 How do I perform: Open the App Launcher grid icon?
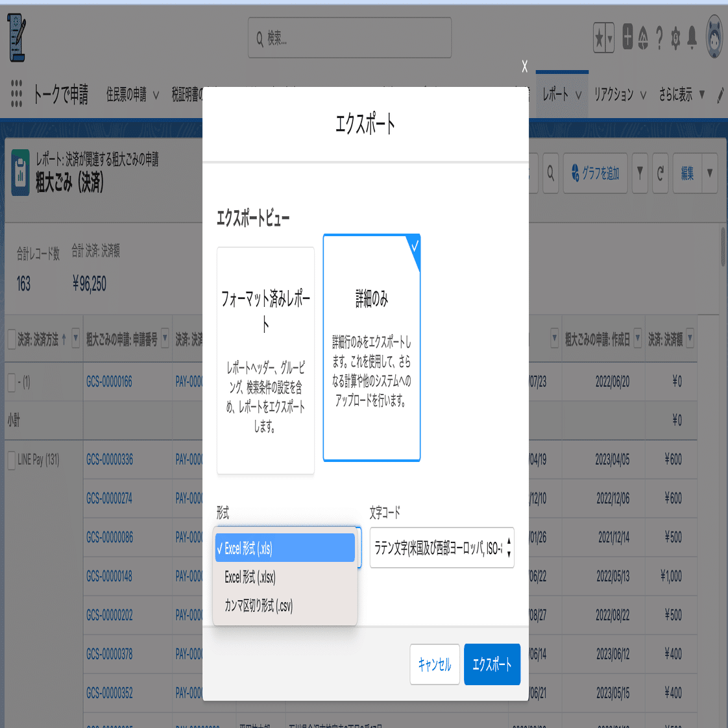pos(16,93)
